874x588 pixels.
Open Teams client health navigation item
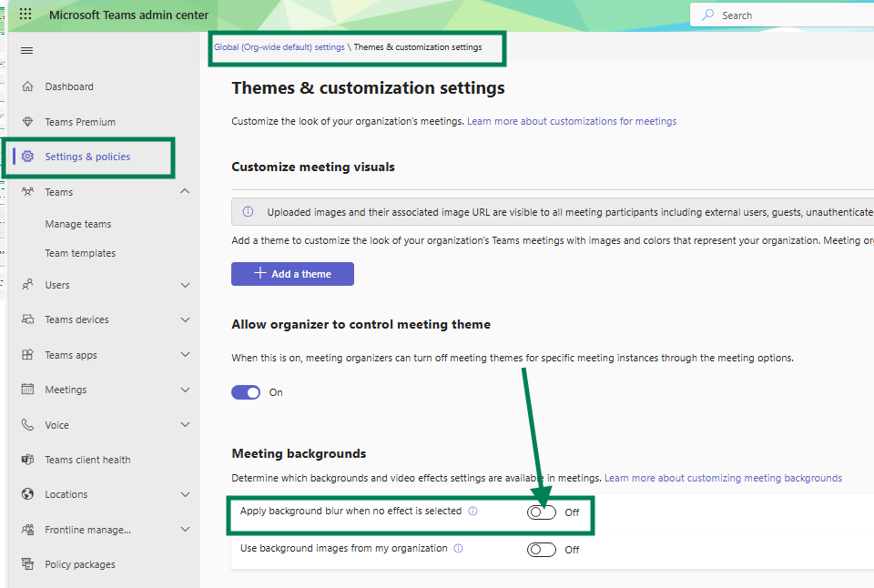point(87,460)
